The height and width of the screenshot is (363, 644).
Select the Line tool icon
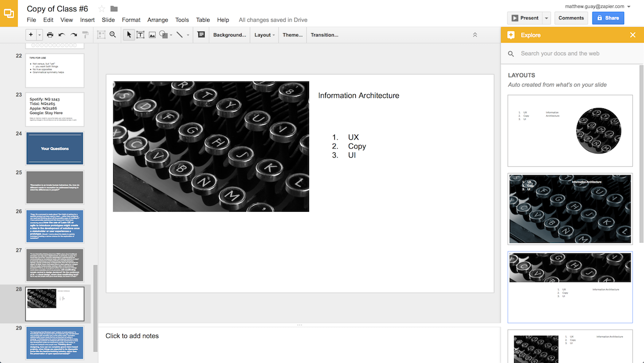[x=180, y=34]
